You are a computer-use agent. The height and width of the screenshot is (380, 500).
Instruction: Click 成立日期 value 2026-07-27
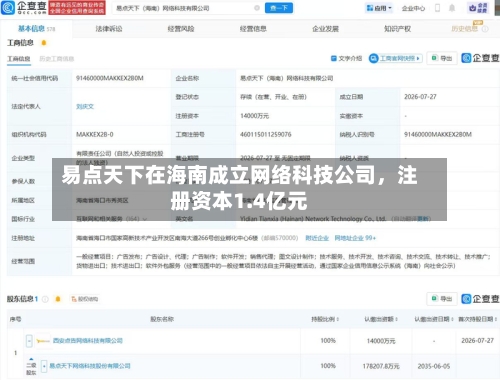coord(420,97)
